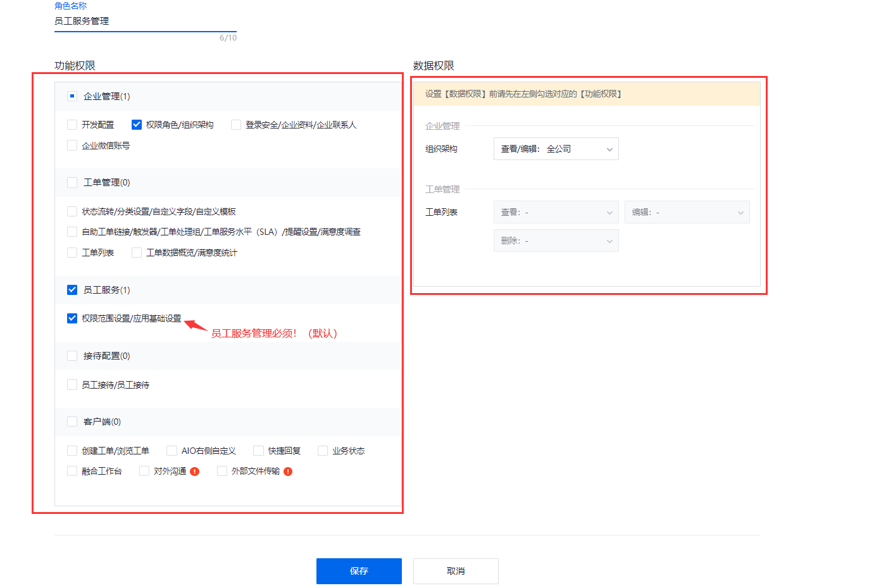Open the 查看/编辑: 全公司 dropdown

click(x=556, y=149)
